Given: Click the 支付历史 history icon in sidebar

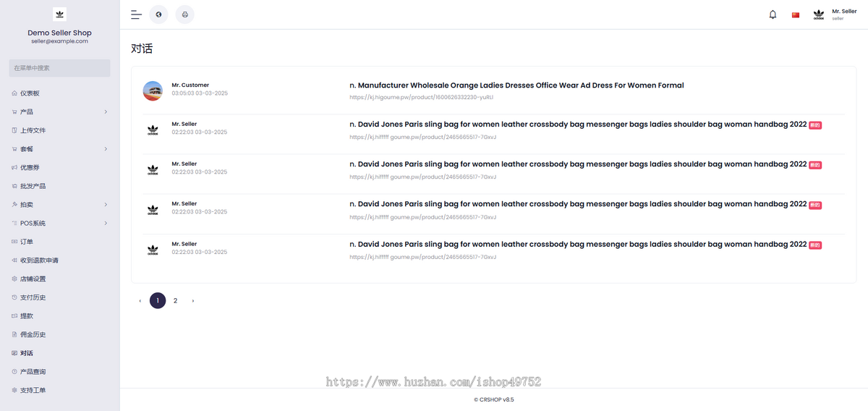Looking at the screenshot, I should coord(14,297).
